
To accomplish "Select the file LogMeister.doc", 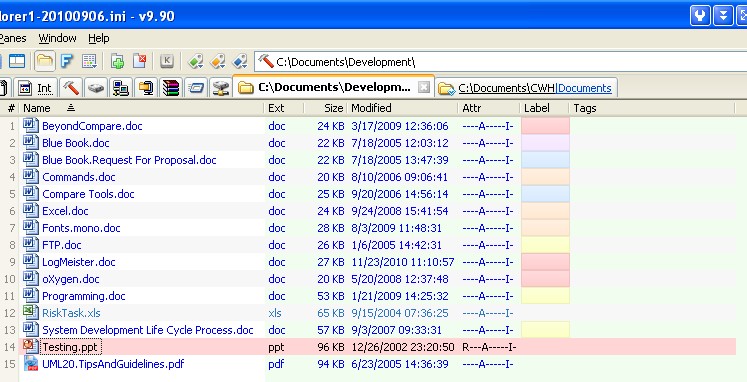I will [79, 262].
